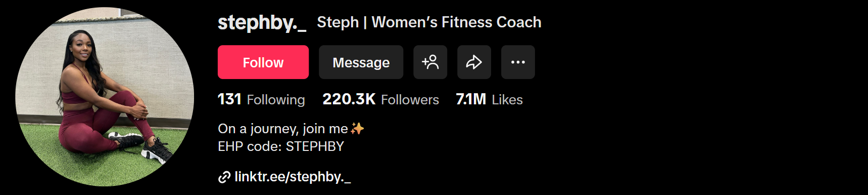
Task: Select the bio line 'On a journey, join me'
Action: (x=283, y=129)
